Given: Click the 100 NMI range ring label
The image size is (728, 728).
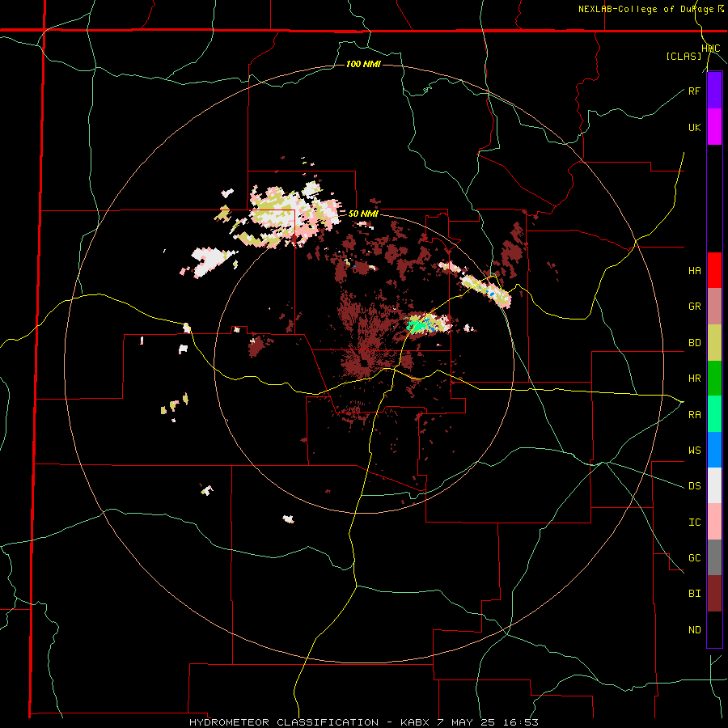Looking at the screenshot, I should click(x=363, y=64).
